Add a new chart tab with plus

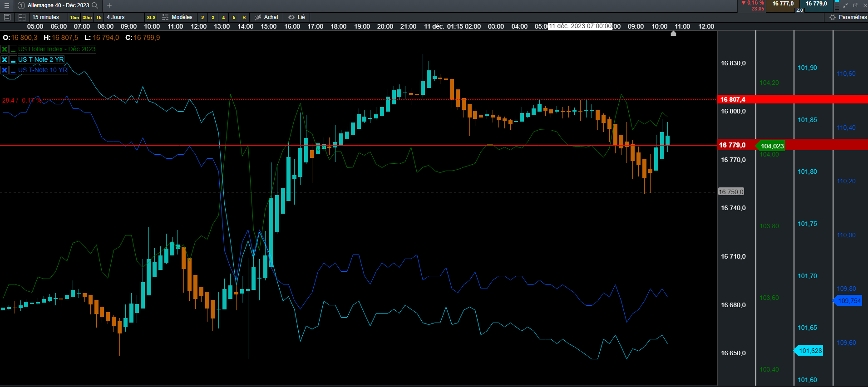[109, 5]
